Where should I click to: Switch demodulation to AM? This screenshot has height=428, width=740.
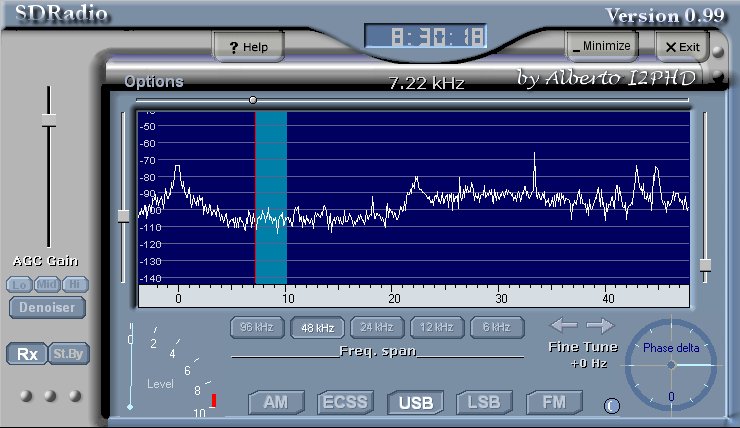click(x=275, y=403)
